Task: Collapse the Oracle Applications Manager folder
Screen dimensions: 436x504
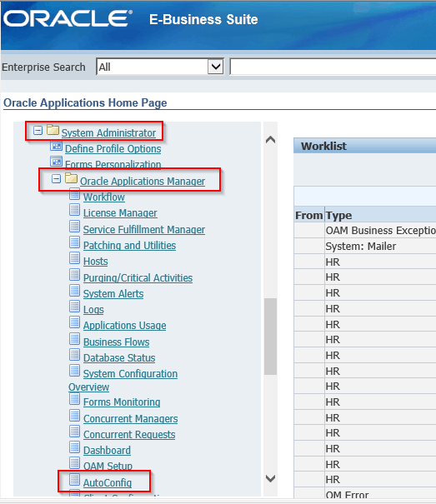Action: click(x=57, y=179)
